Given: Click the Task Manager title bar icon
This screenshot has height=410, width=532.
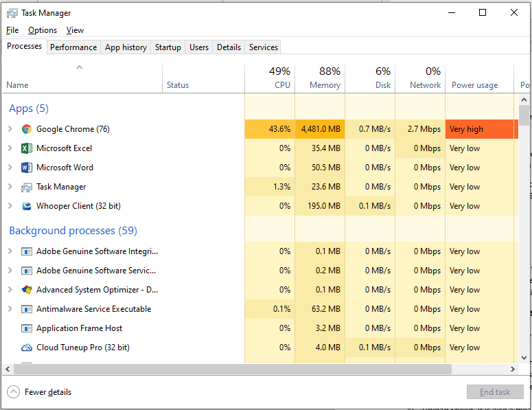Looking at the screenshot, I should tap(12, 13).
